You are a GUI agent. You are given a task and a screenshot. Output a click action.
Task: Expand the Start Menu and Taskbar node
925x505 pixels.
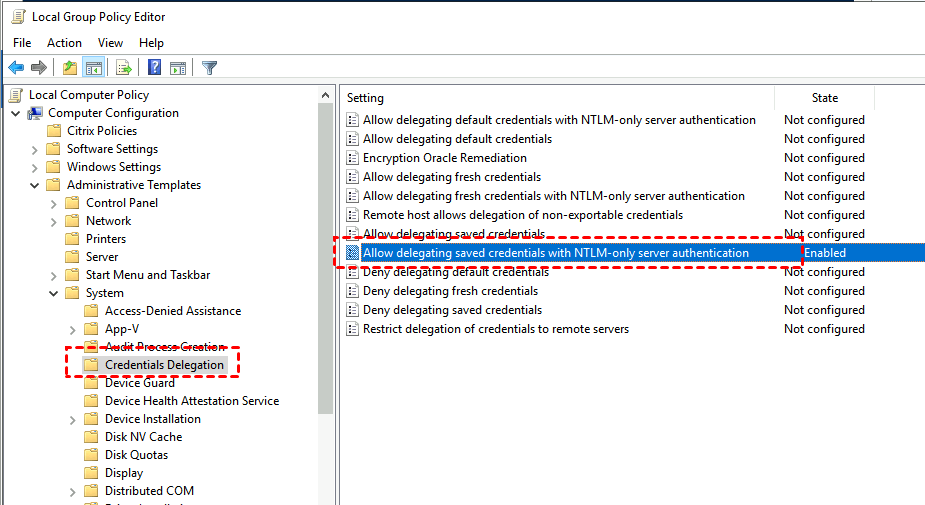pos(54,276)
